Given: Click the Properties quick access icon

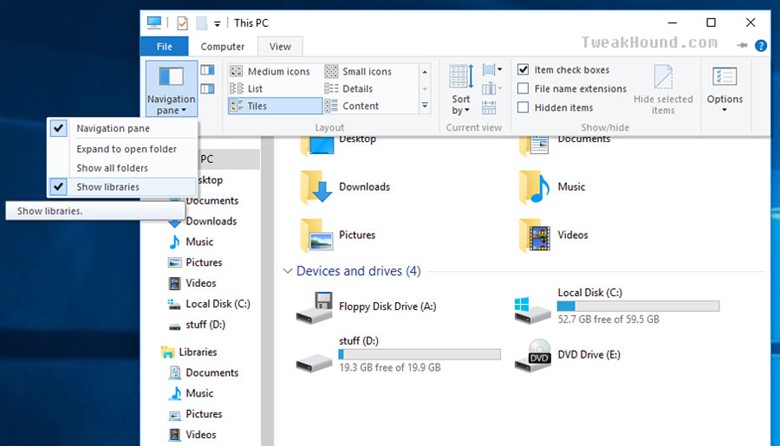Looking at the screenshot, I should [x=183, y=23].
